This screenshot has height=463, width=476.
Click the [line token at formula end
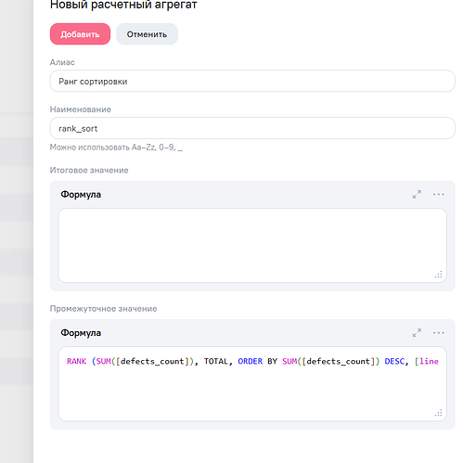click(427, 361)
